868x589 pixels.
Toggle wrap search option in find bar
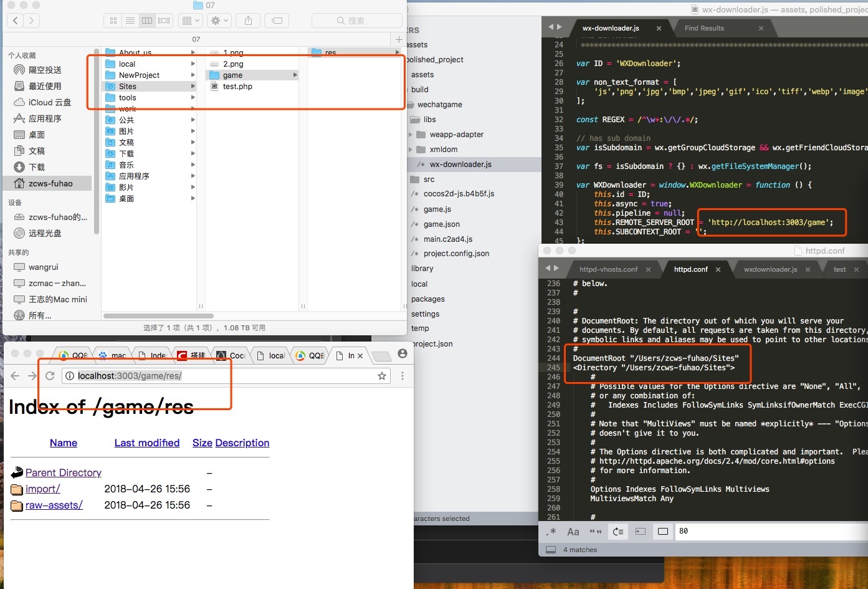pos(618,532)
